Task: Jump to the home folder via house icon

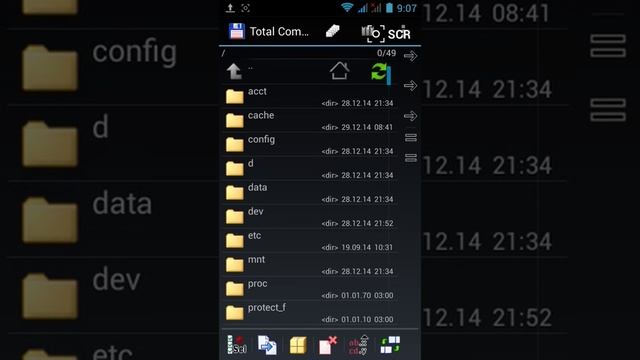Action: [340, 71]
